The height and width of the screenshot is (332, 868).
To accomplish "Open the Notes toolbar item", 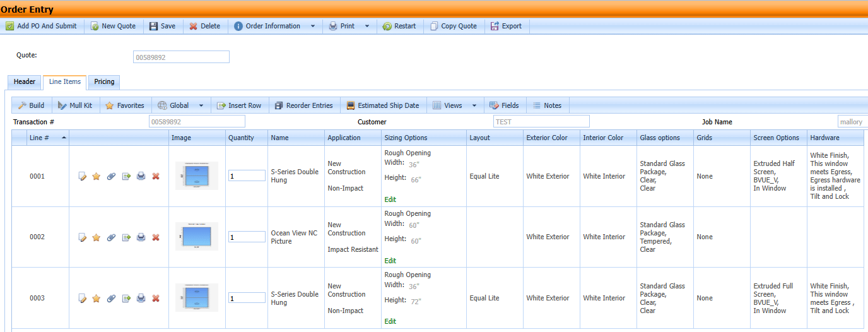I will 547,105.
